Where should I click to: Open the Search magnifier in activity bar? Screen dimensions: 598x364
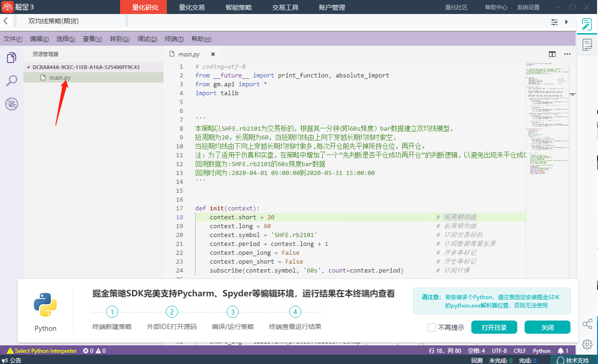pyautogui.click(x=11, y=81)
